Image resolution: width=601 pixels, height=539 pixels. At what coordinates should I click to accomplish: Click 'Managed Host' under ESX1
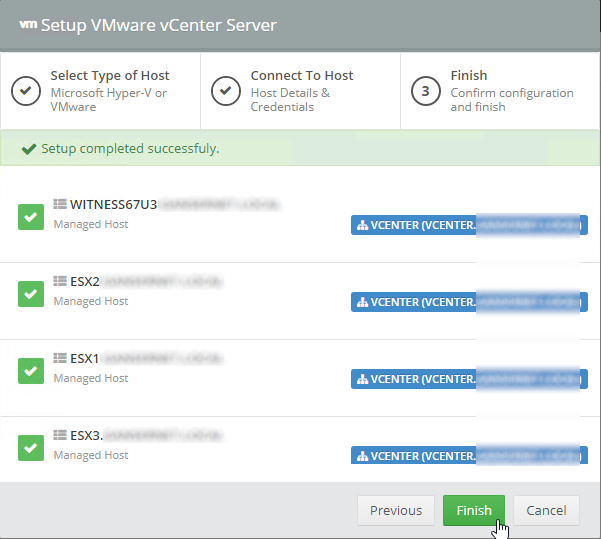[91, 378]
